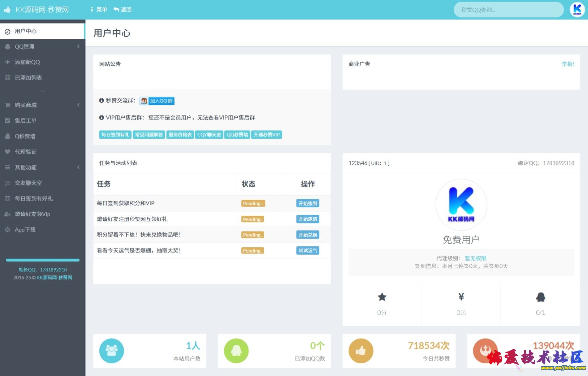Click the blue users circle icon

point(112,351)
